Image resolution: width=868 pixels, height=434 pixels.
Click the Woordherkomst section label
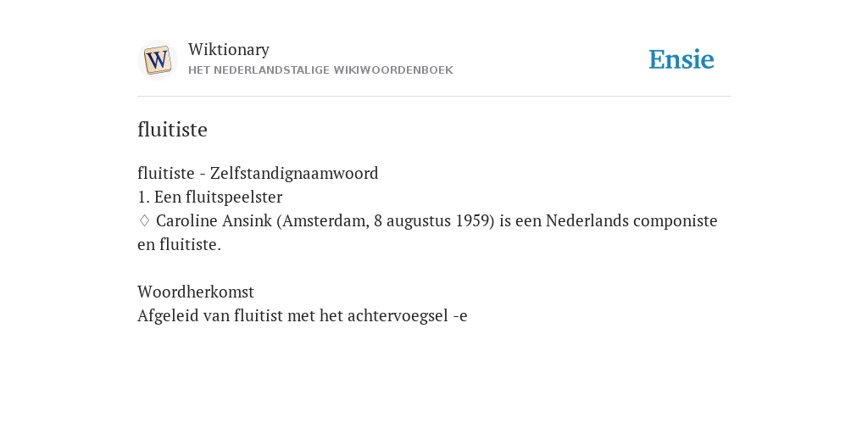[196, 292]
